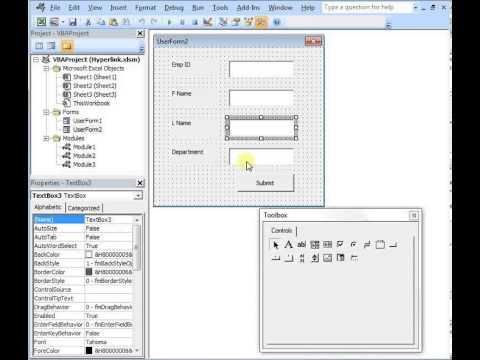Click the ForeColor swatch in Properties
The height and width of the screenshot is (360, 480).
click(x=89, y=351)
